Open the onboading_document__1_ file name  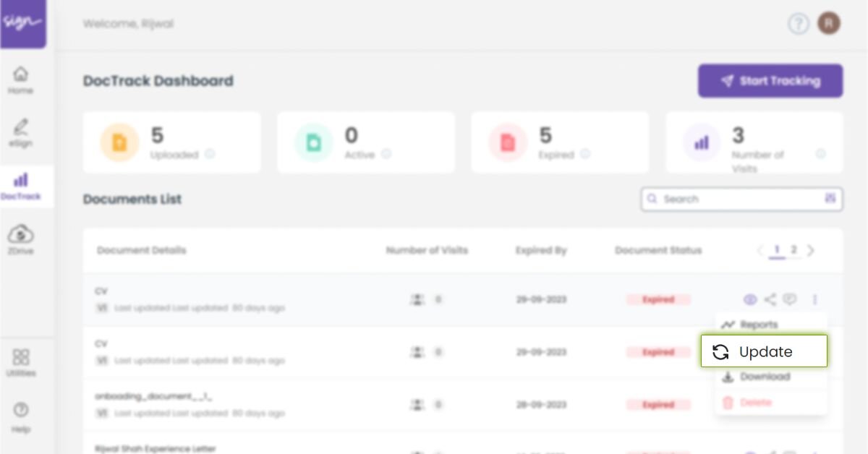tap(153, 396)
